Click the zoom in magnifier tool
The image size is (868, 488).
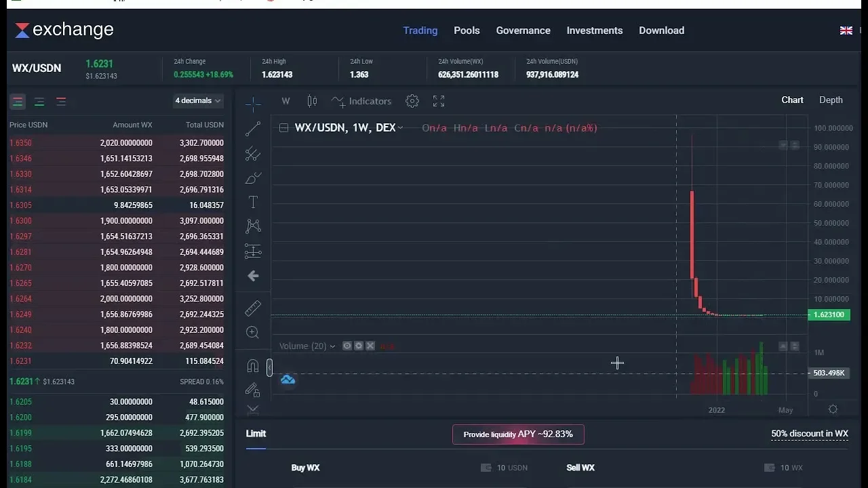click(x=253, y=333)
